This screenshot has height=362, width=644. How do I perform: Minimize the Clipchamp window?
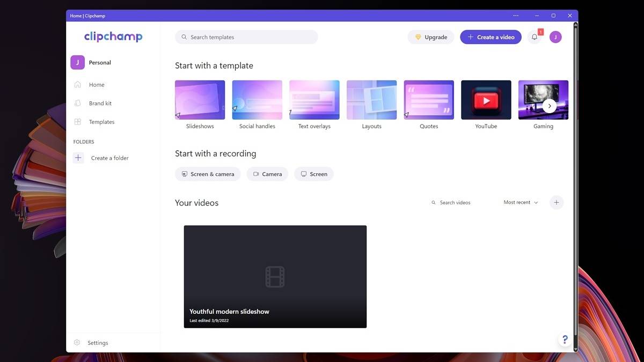click(x=537, y=16)
